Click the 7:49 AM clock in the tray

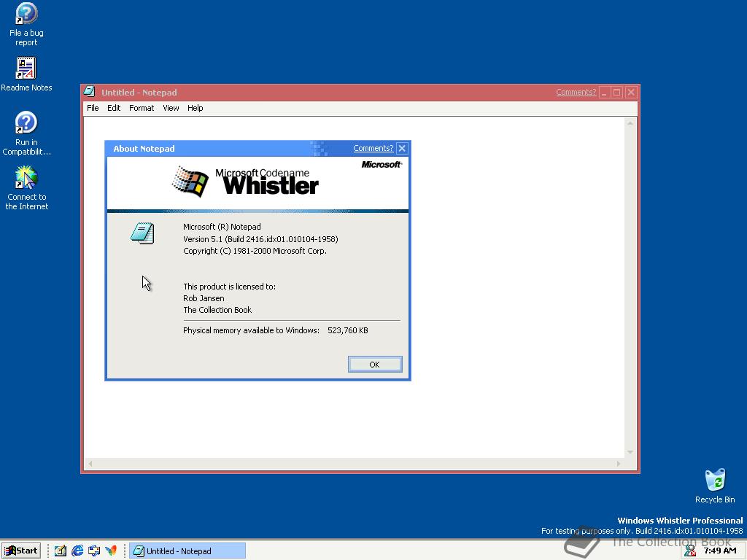point(720,551)
